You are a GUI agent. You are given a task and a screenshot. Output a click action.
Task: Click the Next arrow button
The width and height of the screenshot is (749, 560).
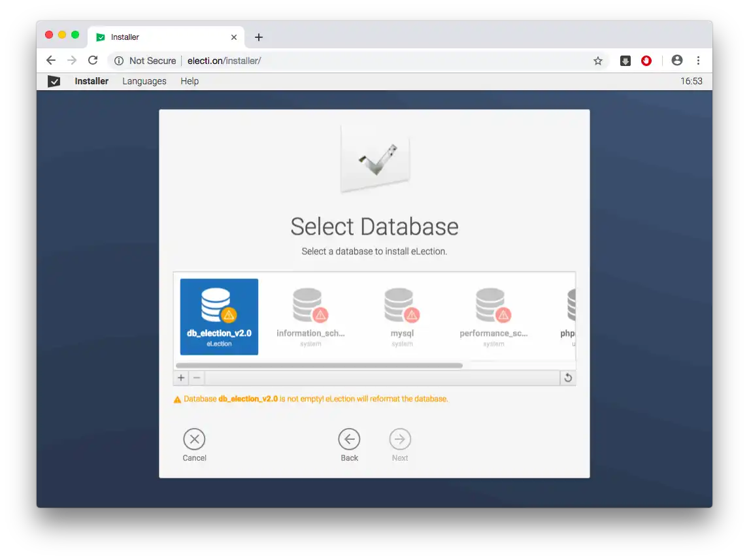point(400,439)
